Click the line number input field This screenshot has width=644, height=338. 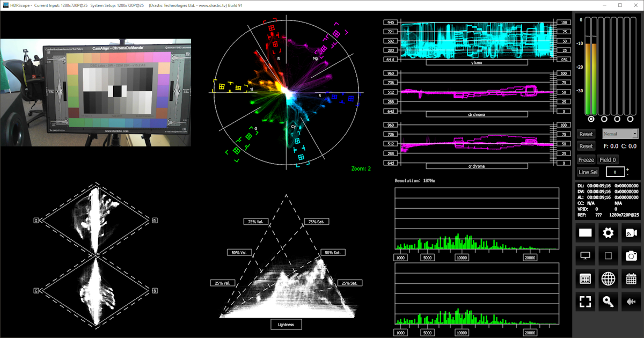click(x=615, y=172)
